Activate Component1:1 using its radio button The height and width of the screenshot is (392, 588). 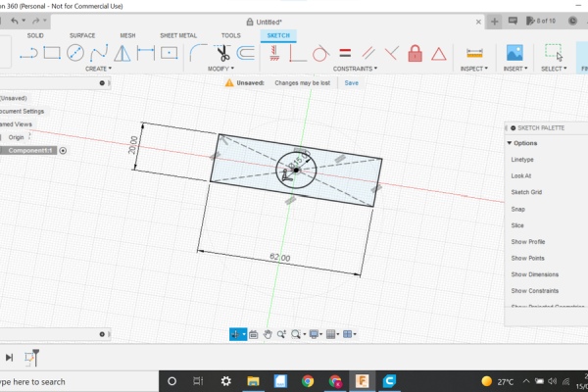click(63, 150)
